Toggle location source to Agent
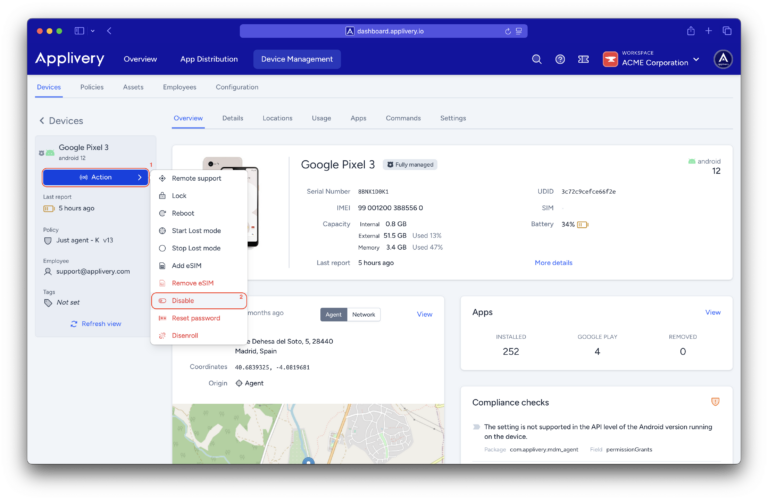 (334, 314)
